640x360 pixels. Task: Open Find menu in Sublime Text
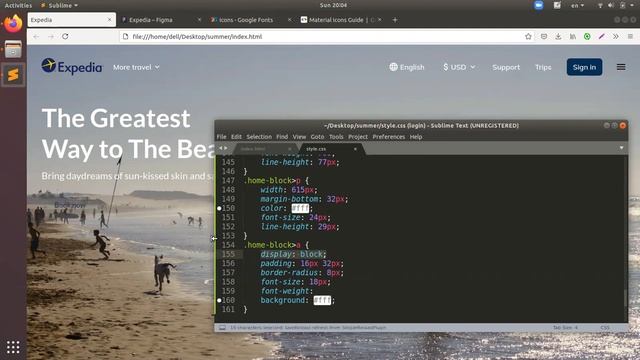[282, 137]
